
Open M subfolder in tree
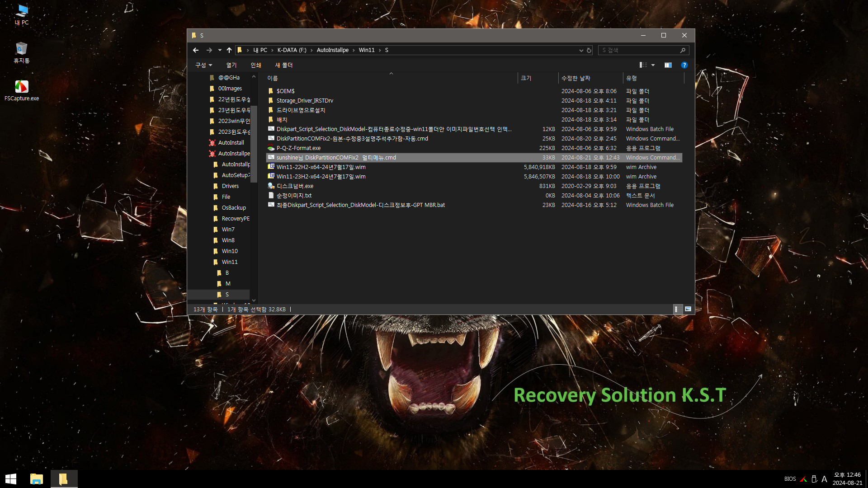[x=228, y=284]
